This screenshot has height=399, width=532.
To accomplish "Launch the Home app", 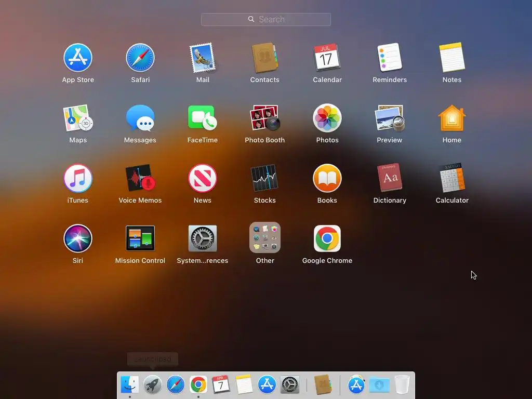I will tap(452, 118).
